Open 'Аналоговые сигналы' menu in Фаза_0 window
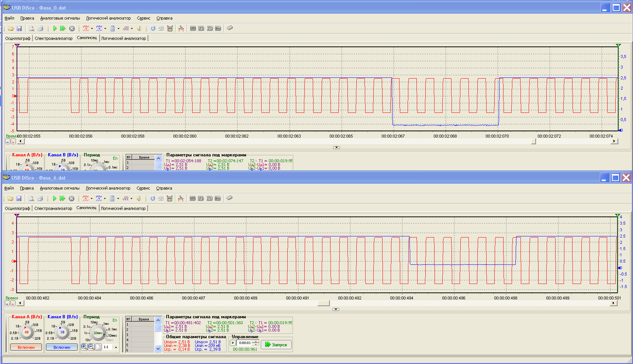The width and height of the screenshot is (633, 364). point(60,18)
